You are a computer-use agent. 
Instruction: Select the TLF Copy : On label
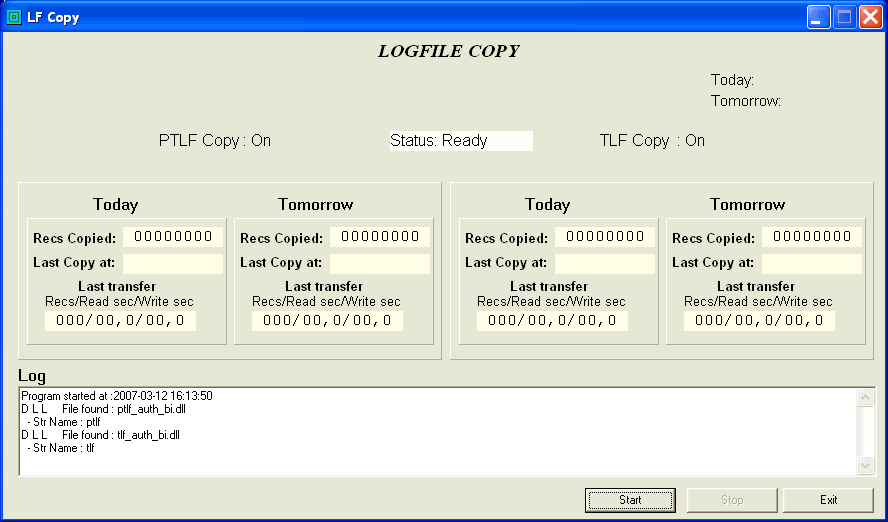tap(652, 141)
